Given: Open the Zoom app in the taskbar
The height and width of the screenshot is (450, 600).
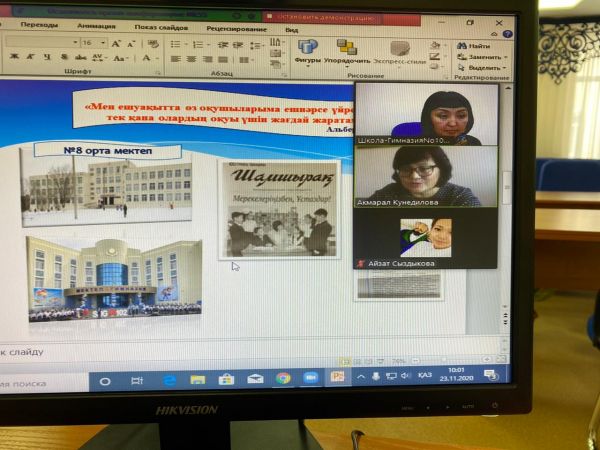Looking at the screenshot, I should click(x=310, y=378).
